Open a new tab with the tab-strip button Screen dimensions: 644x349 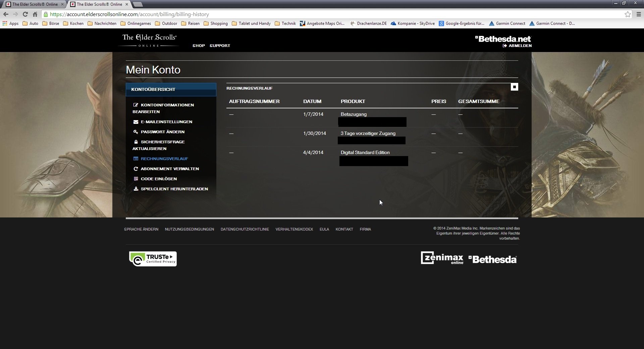(x=138, y=4)
